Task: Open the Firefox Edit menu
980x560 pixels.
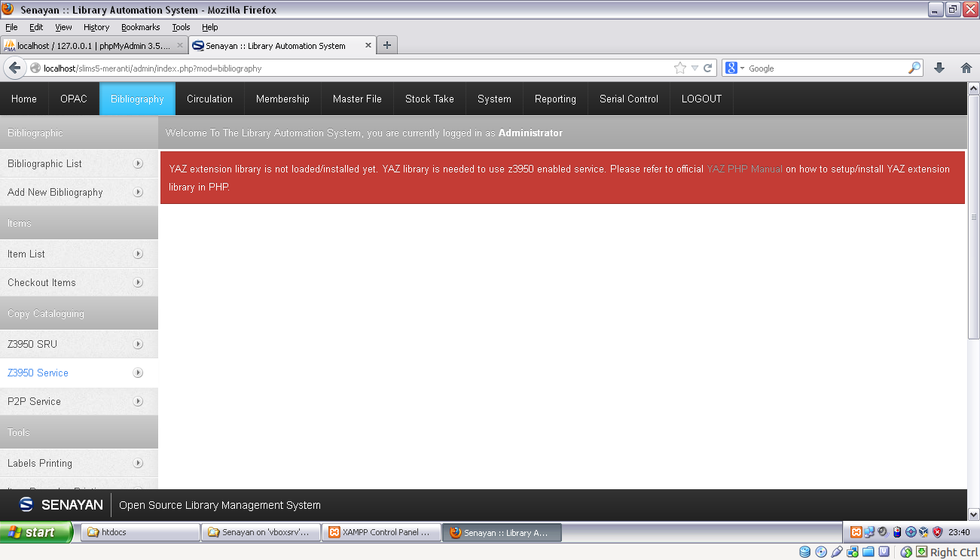Action: [36, 27]
